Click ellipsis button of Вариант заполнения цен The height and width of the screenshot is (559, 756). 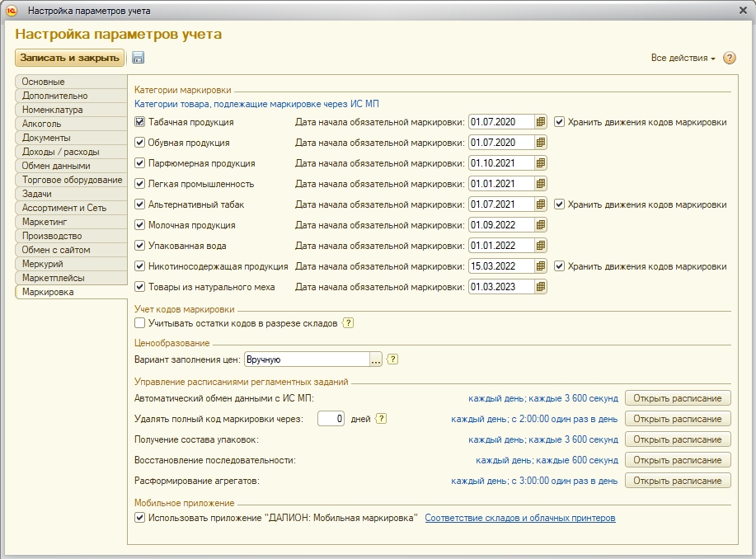point(376,359)
